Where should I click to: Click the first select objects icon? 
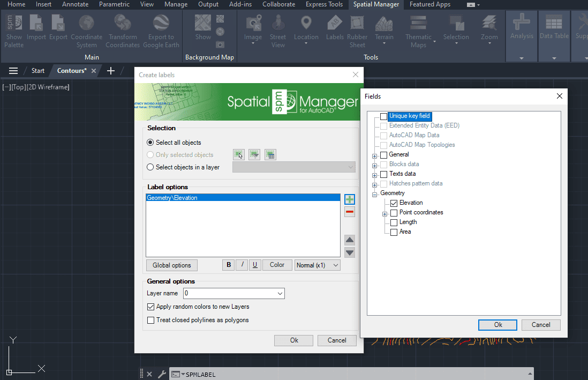coord(238,154)
